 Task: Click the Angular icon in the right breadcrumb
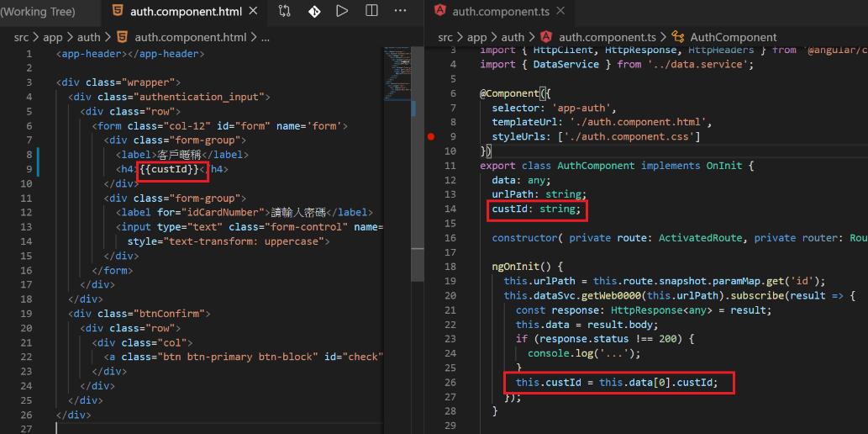click(x=546, y=37)
